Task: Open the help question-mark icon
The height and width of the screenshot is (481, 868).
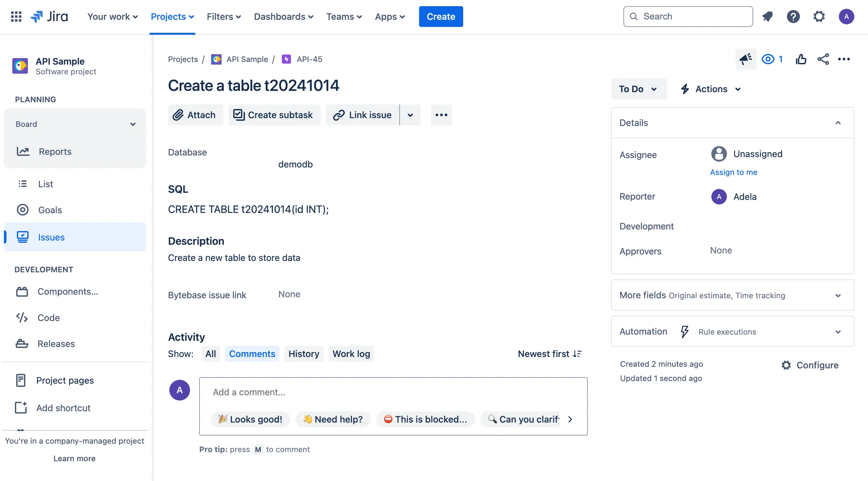Action: (x=793, y=17)
